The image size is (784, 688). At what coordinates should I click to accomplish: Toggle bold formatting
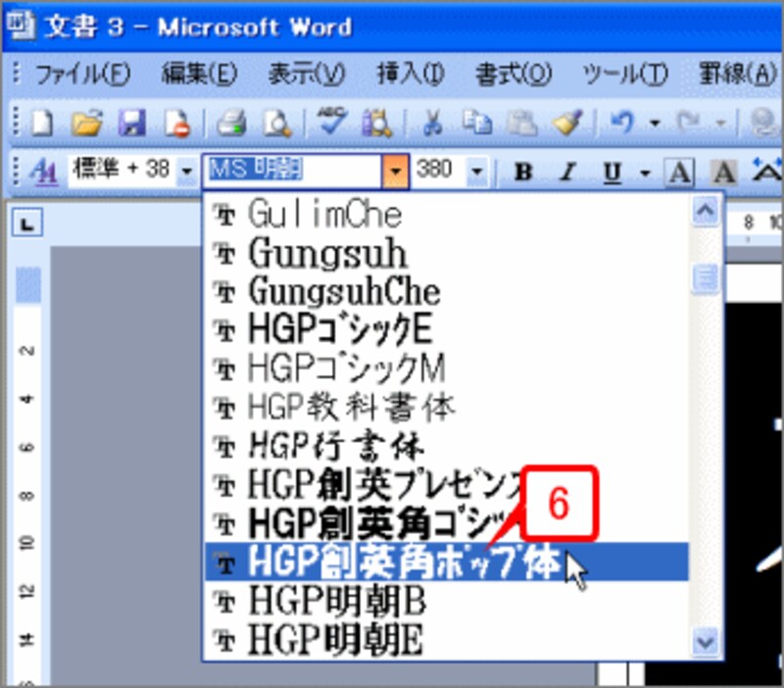(x=522, y=171)
